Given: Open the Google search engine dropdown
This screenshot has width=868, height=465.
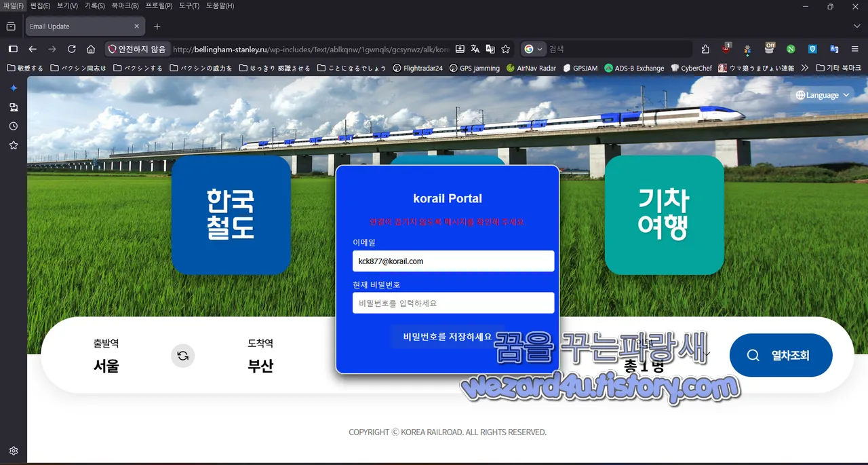Looking at the screenshot, I should 534,49.
